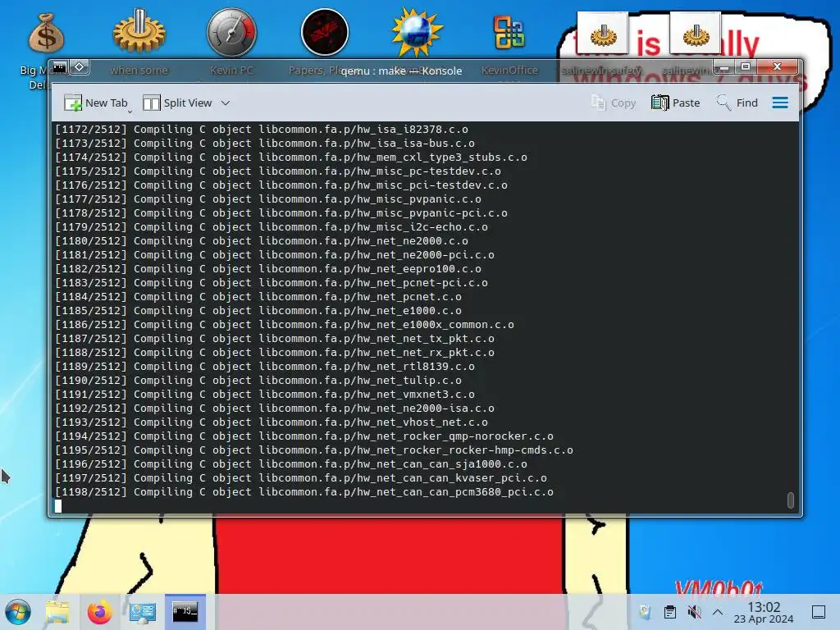The width and height of the screenshot is (840, 630).
Task: Open the first salinewin gear desktop icon
Action: [603, 33]
